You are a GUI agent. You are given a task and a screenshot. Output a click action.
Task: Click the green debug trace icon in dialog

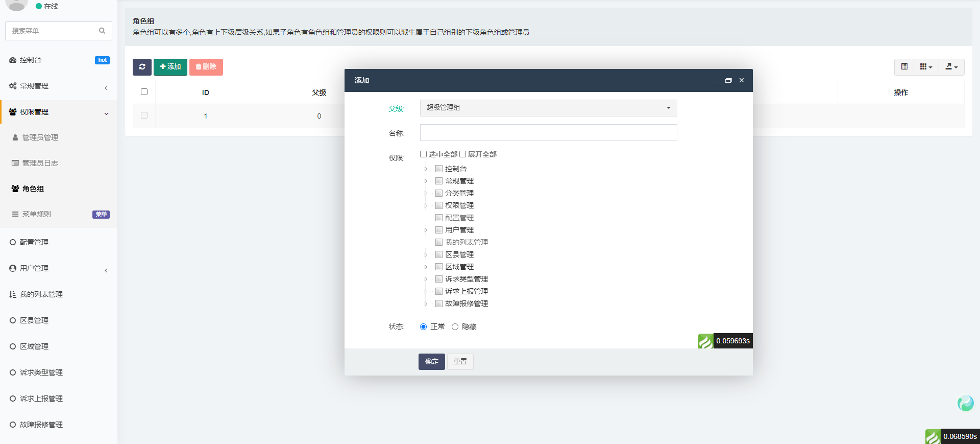[x=705, y=341]
